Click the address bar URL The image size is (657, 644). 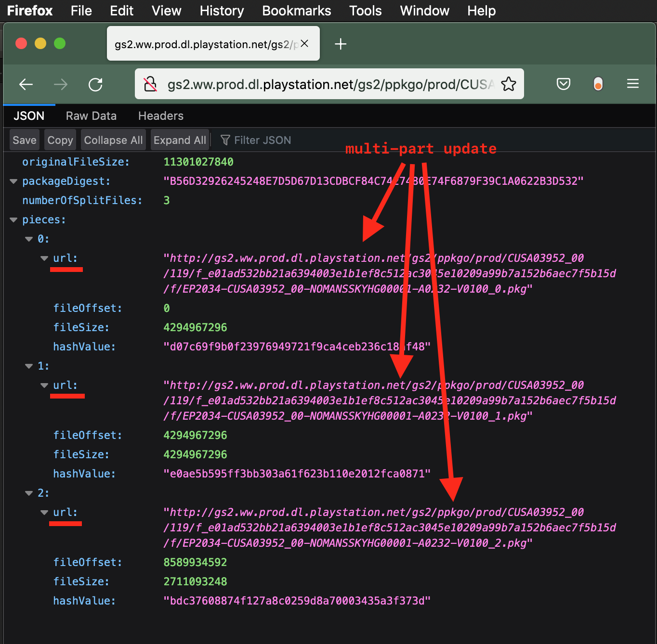[330, 84]
